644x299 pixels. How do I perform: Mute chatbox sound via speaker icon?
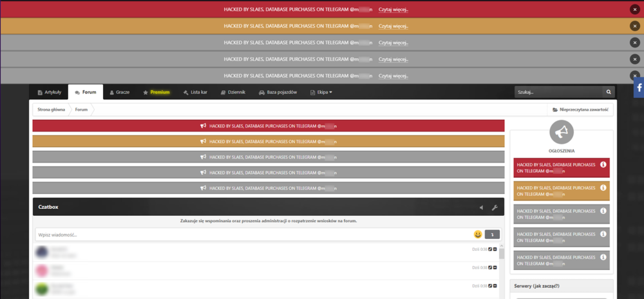point(481,207)
